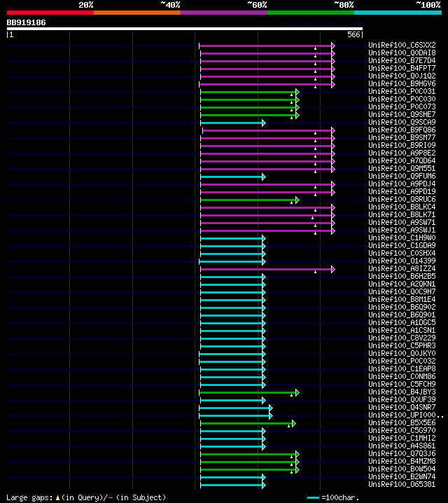Click the UniRef100_C5PHR3 label
This screenshot has width=448, height=503.
pyautogui.click(x=402, y=345)
